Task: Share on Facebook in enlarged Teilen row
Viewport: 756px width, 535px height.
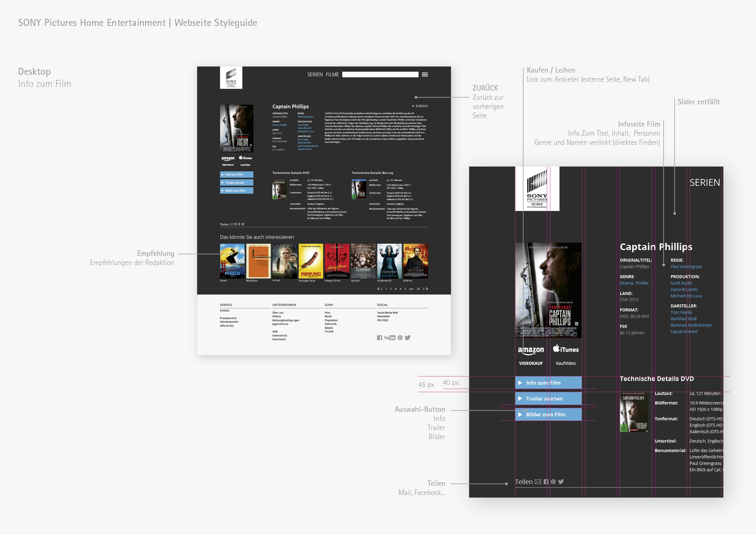Action: pyautogui.click(x=546, y=482)
